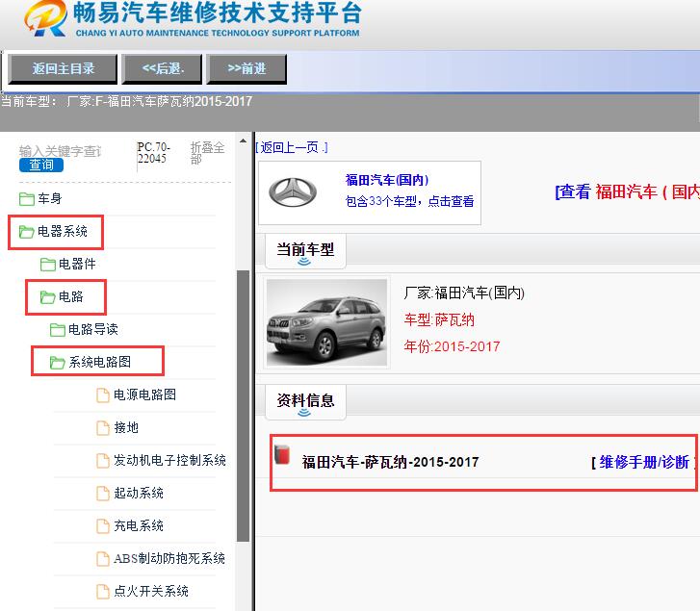
Task: Click the sidebar vertical scrollbar thumb
Action: 243,406
